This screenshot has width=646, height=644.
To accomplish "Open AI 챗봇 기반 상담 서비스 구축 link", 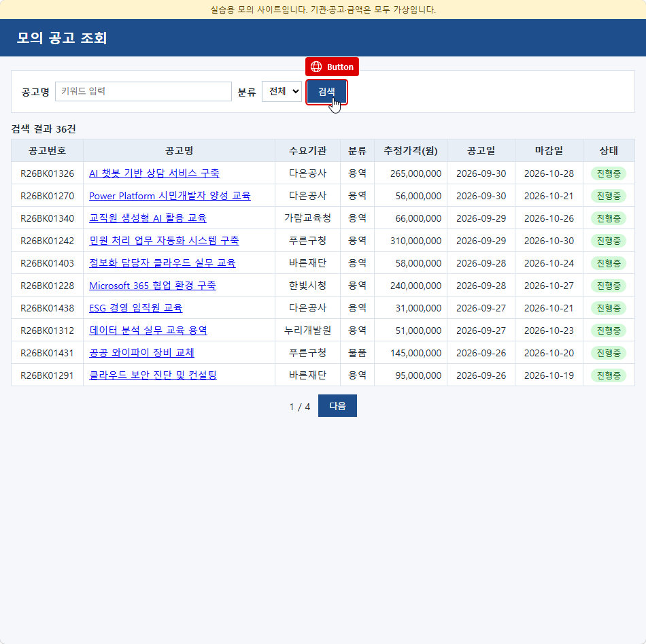I will (154, 173).
